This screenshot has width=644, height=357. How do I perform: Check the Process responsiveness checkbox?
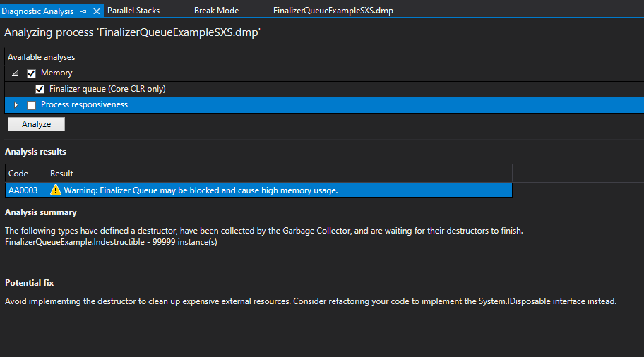click(31, 105)
